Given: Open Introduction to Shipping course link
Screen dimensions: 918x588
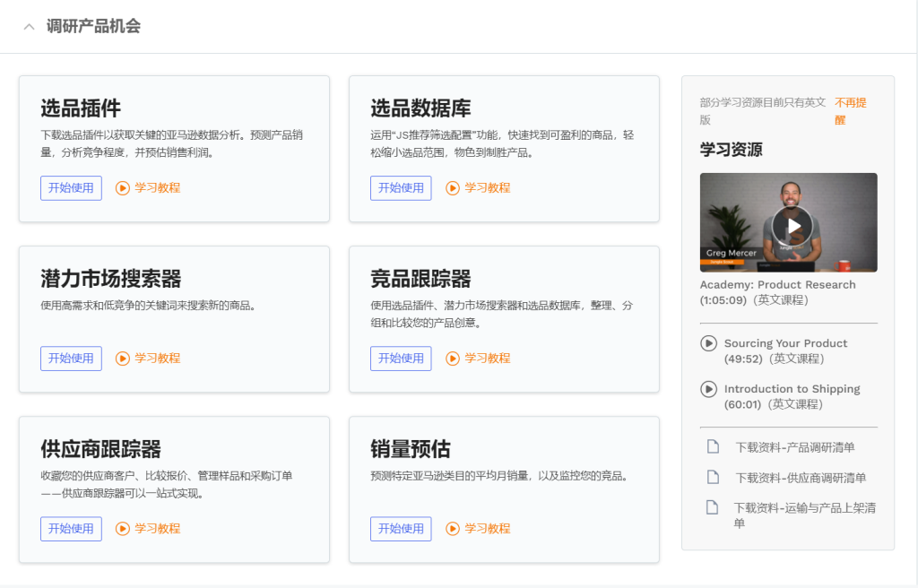Looking at the screenshot, I should pyautogui.click(x=792, y=396).
